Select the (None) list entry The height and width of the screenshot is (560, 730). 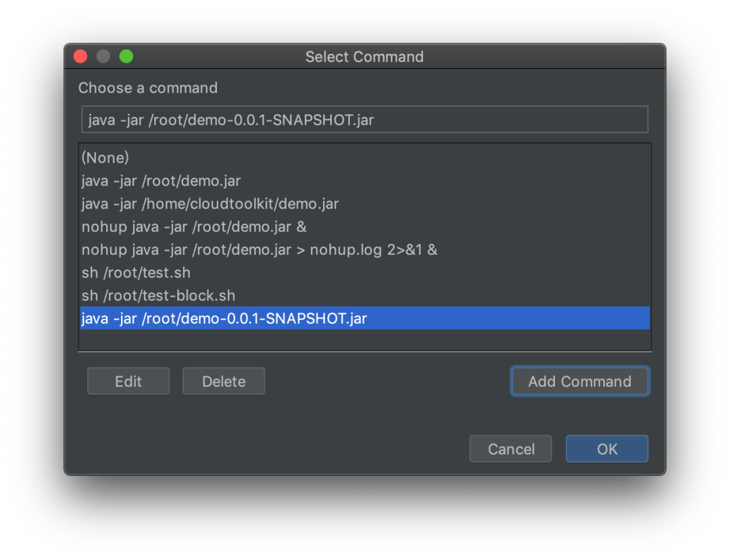[105, 158]
